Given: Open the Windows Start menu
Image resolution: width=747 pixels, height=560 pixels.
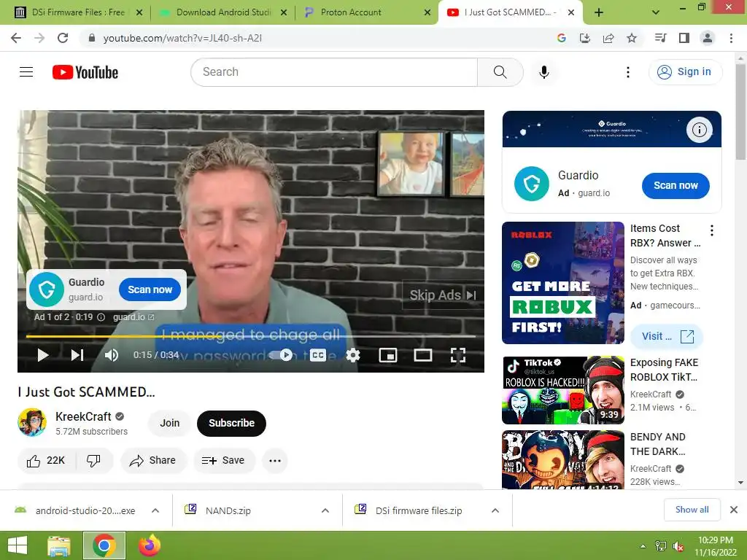Looking at the screenshot, I should pos(18,545).
